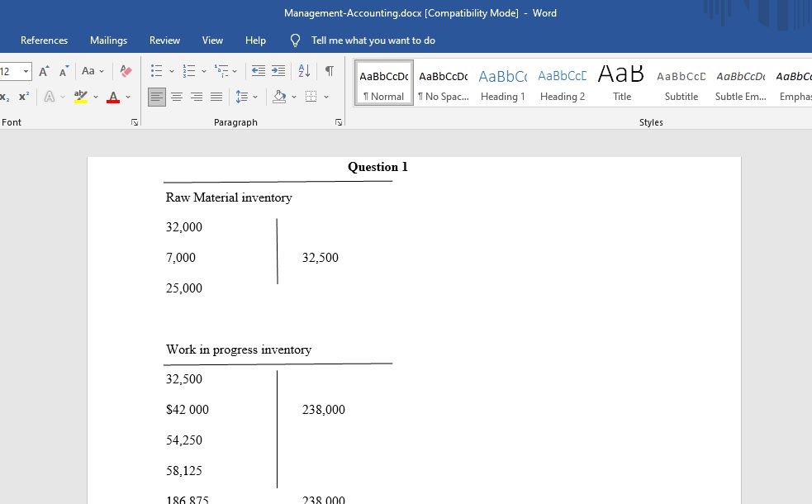Image resolution: width=812 pixels, height=504 pixels.
Task: Clear all formatting with the eraser icon
Action: click(x=126, y=71)
